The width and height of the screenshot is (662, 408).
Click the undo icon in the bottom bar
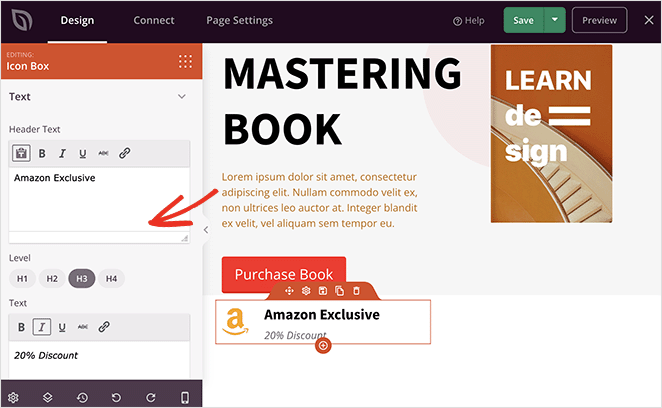116,397
